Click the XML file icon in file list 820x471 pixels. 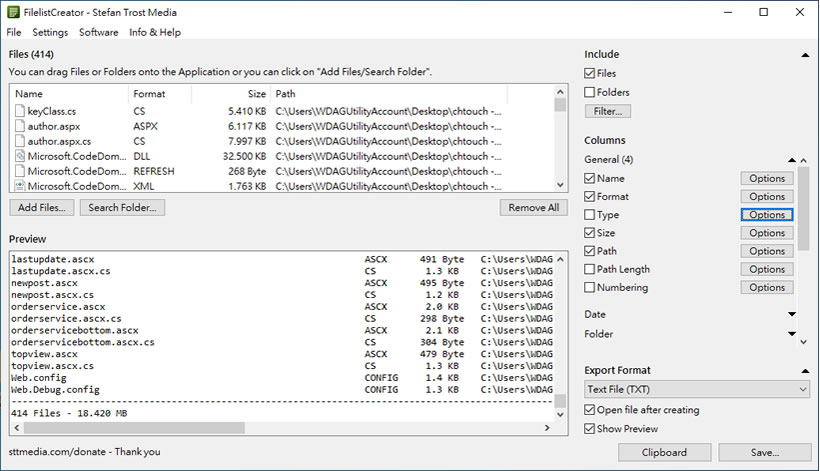coord(20,186)
